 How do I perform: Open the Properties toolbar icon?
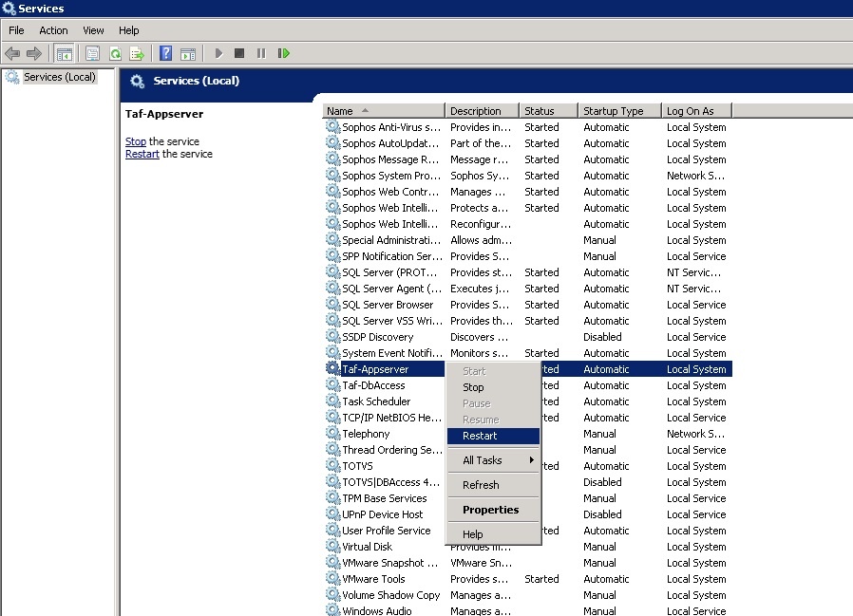pyautogui.click(x=93, y=53)
